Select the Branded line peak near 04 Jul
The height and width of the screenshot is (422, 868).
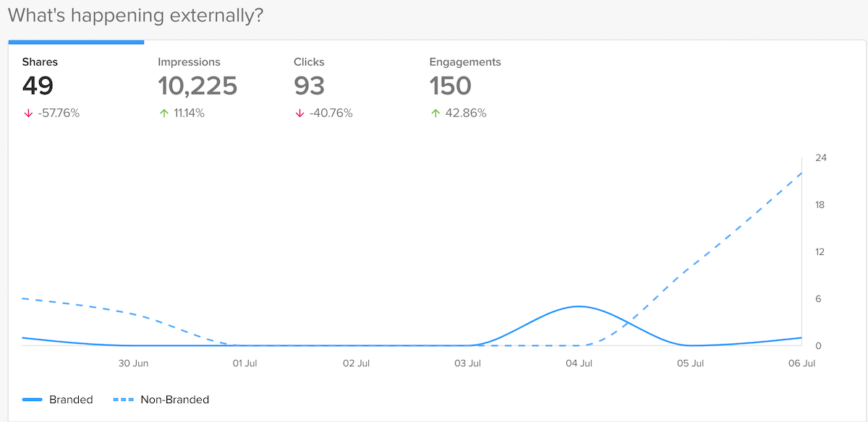579,307
